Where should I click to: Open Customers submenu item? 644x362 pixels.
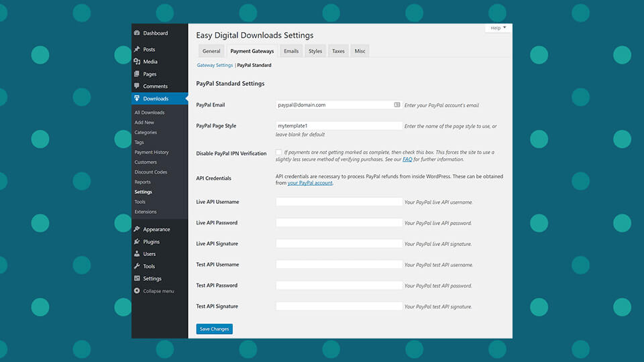click(146, 162)
